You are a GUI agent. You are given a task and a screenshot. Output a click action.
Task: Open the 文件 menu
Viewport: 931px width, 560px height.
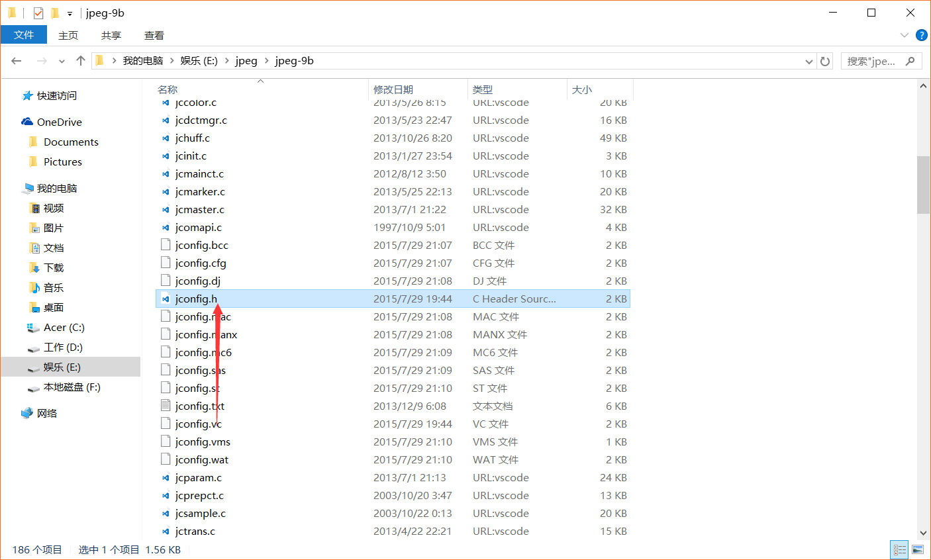tap(24, 34)
